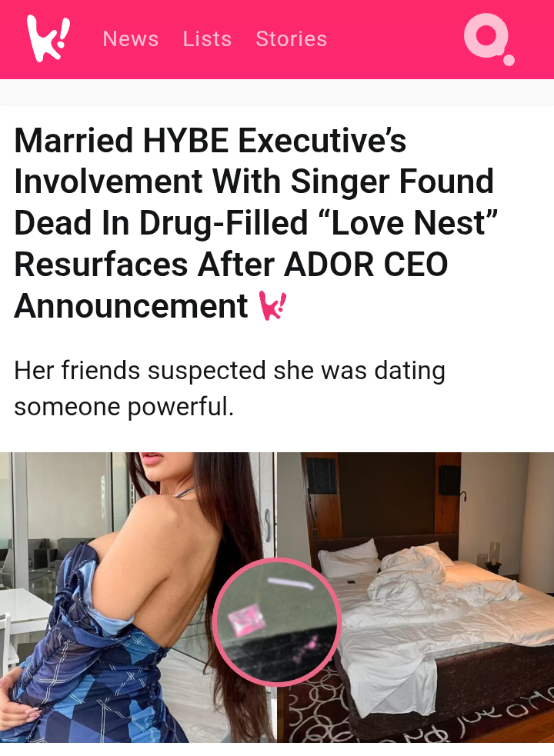Viewport: 554px width, 756px height.
Task: Click the small pink k! badge after Announcement
Action: point(272,305)
